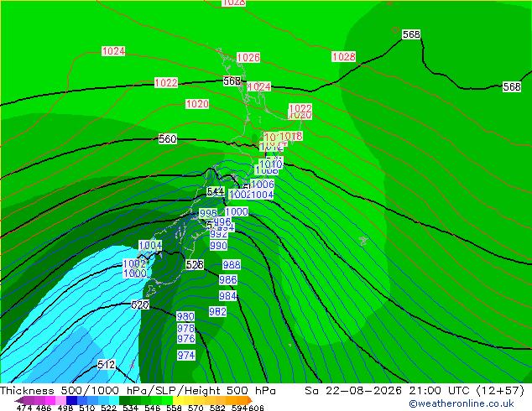Screen dimensions: 532x411
Task: Click legend value 522
Action: click(108, 408)
